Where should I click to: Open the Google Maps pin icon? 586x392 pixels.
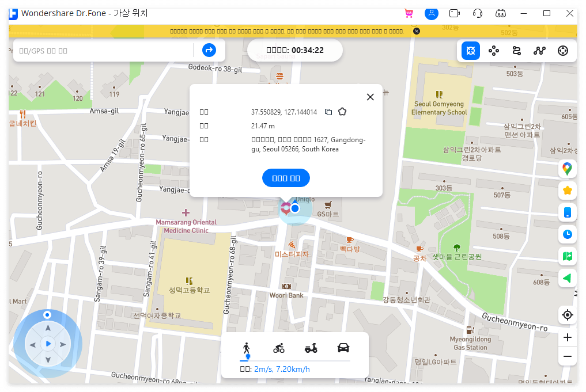pos(568,169)
